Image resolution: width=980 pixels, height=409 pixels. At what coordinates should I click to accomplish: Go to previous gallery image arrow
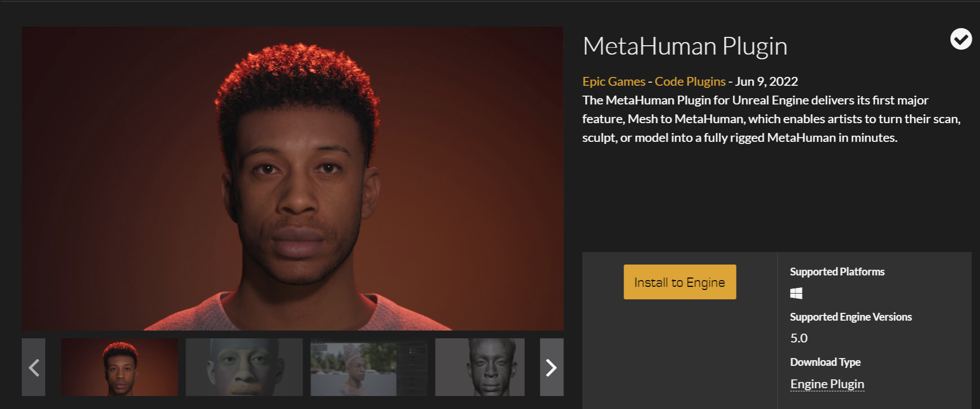[x=34, y=367]
